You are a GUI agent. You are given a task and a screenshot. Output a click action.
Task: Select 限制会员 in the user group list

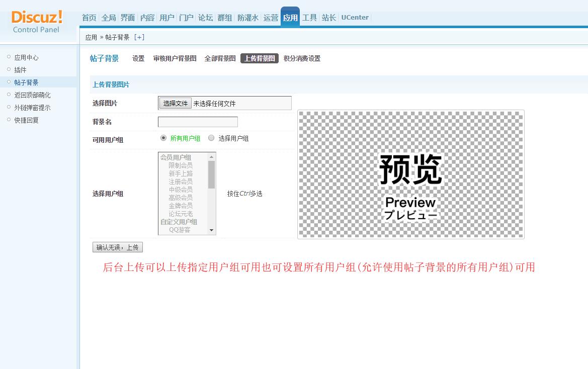tap(181, 165)
